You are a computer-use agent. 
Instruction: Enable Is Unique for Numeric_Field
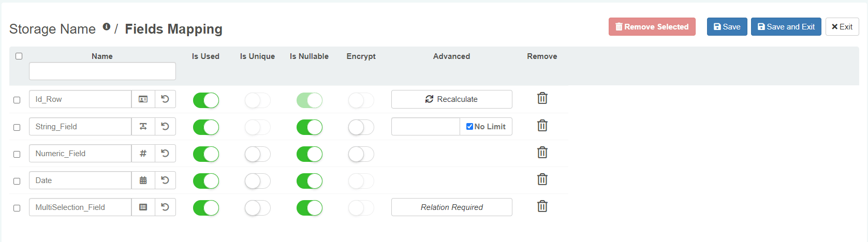[x=258, y=154]
